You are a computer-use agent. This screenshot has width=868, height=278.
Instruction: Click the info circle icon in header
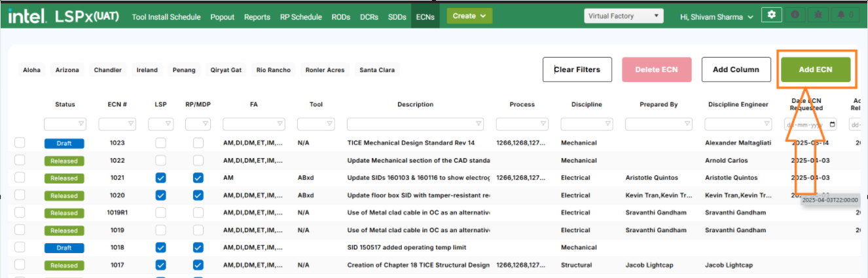(x=795, y=14)
